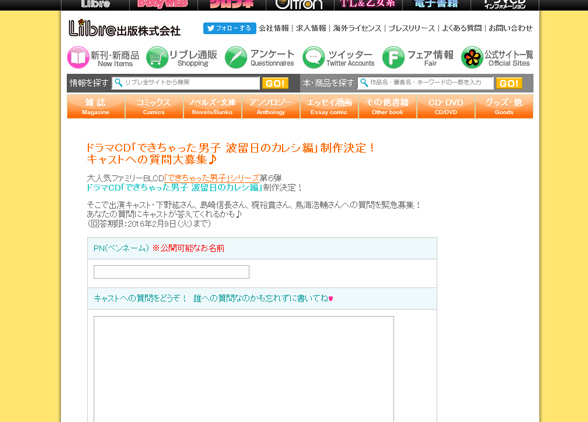The height and width of the screenshot is (422, 588).
Task: Click GO! beside the site search box
Action: [x=275, y=83]
